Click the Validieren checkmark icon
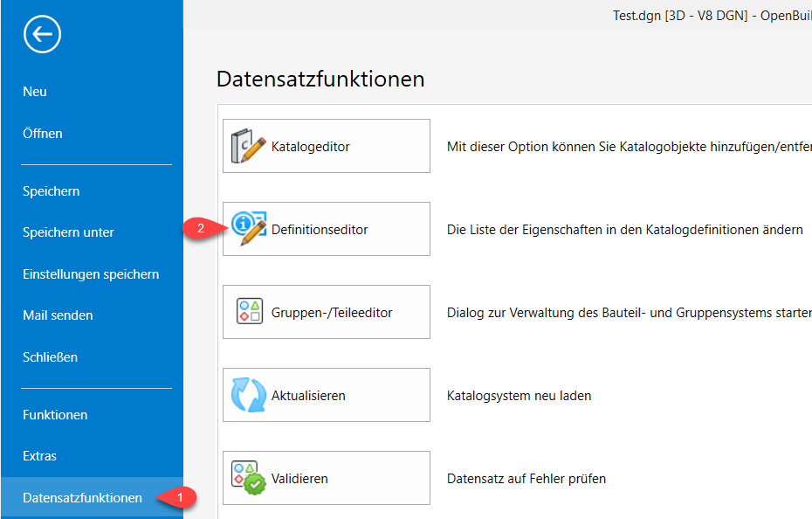Screen dimensions: 812x519 click(x=248, y=478)
